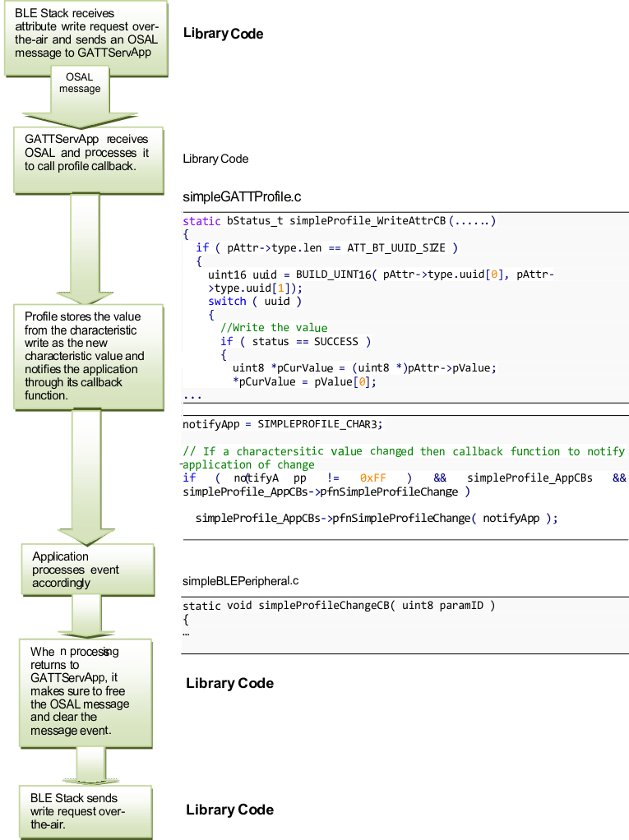The width and height of the screenshot is (629, 840).
Task: Click the OSAL message arrow
Action: pyautogui.click(x=80, y=92)
